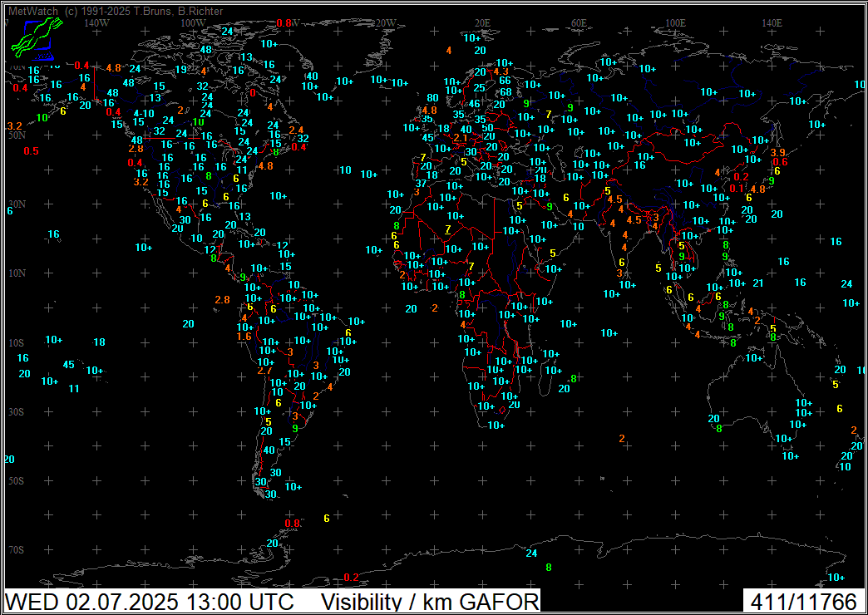Click the 50 km visibility reading
The height and width of the screenshot is (615, 868).
[488, 128]
